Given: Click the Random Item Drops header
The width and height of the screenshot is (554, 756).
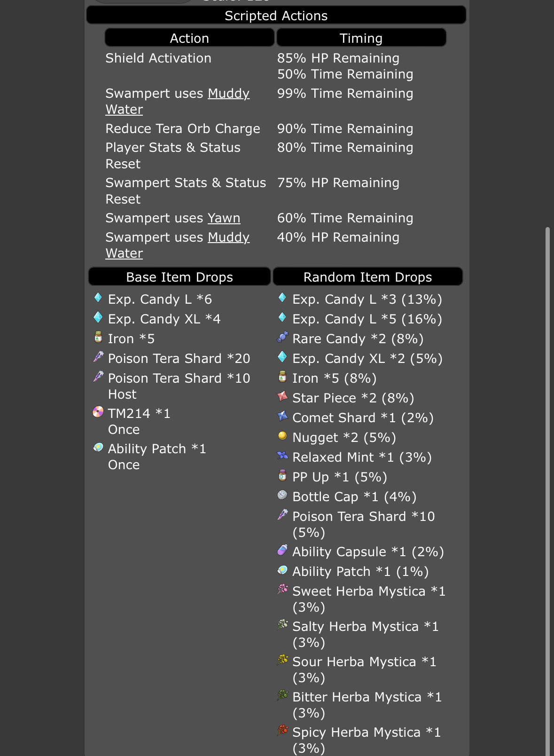Looking at the screenshot, I should click(x=368, y=276).
